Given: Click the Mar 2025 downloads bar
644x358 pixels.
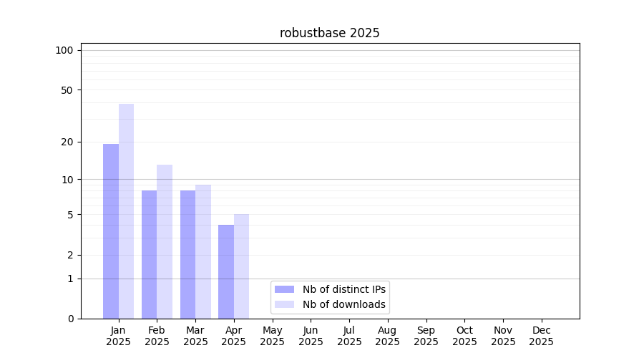Looking at the screenshot, I should (203, 251).
